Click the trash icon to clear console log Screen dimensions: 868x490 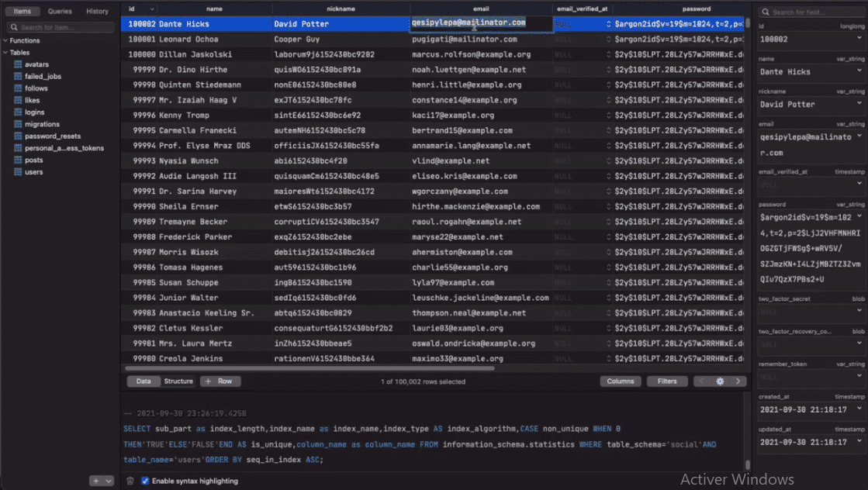130,481
